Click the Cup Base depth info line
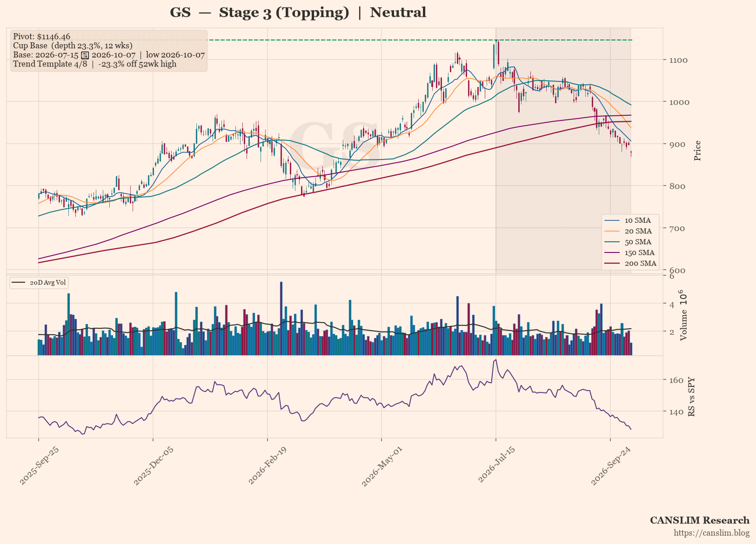The image size is (756, 544). [73, 46]
